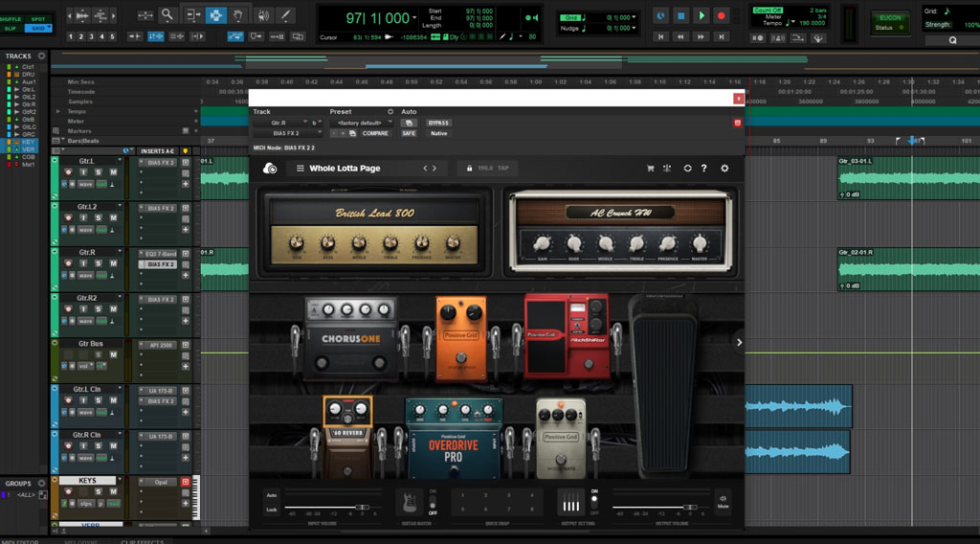980x544 pixels.
Task: Select Grid edit mode
Action: [38, 28]
